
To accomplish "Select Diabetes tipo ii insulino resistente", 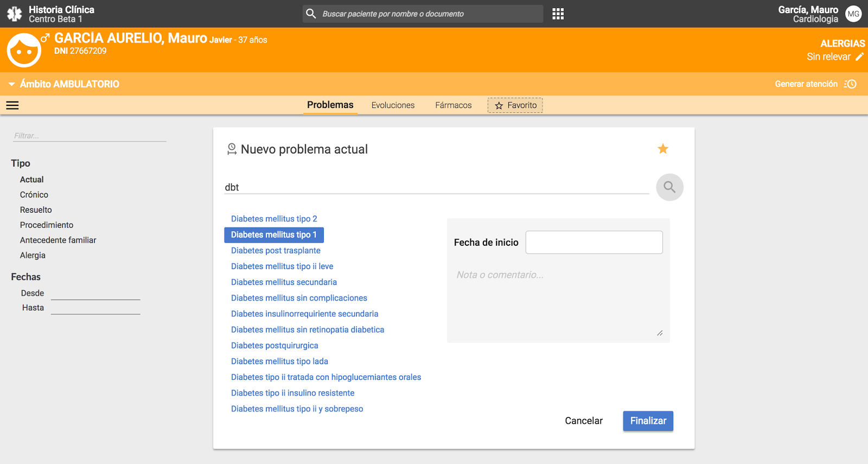I will click(x=292, y=393).
